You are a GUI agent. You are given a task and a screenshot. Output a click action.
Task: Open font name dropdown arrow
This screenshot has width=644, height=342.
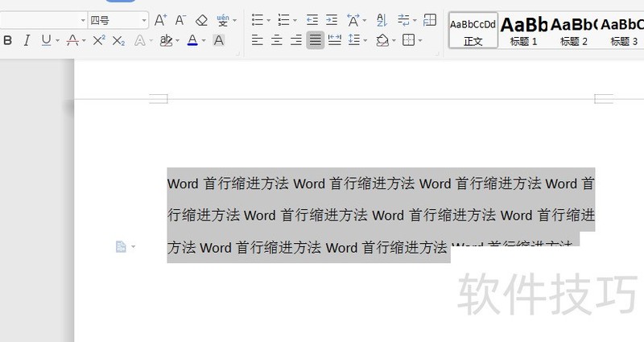click(x=83, y=20)
